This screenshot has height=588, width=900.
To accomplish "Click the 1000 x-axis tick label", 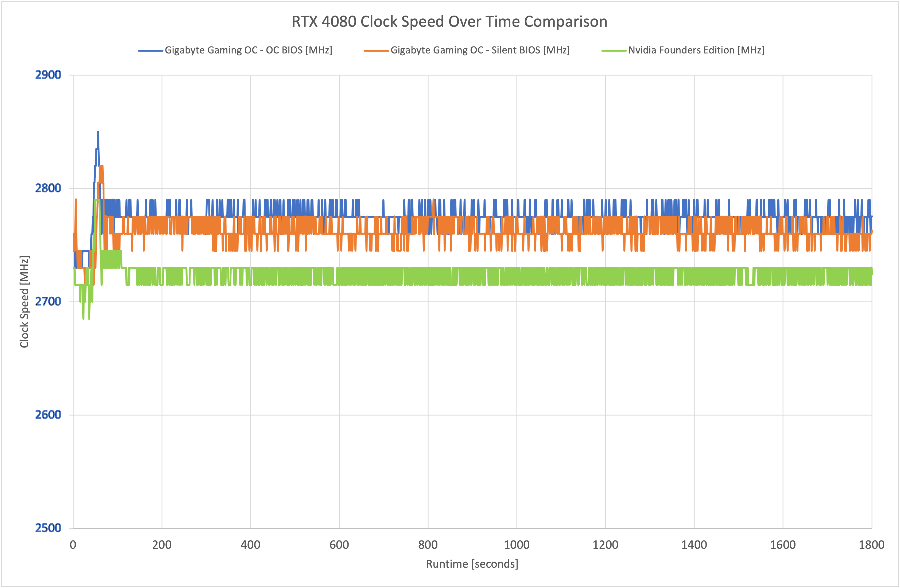I will pyautogui.click(x=517, y=545).
